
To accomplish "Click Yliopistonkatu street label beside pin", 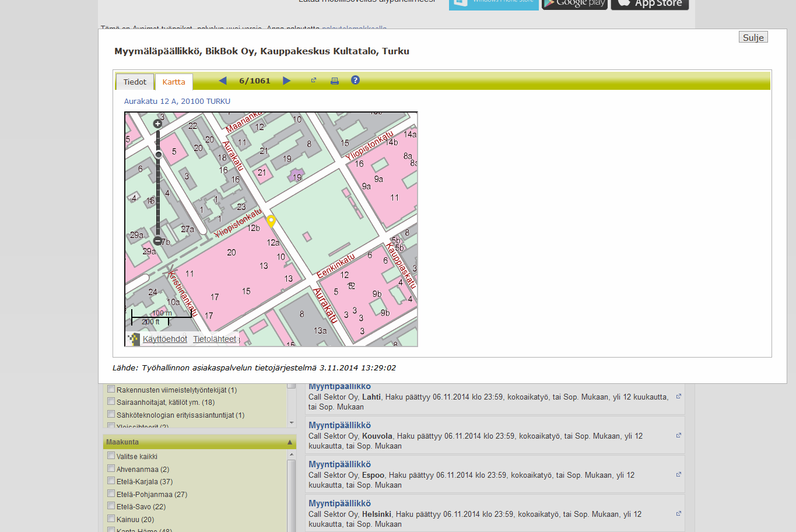I will (238, 223).
